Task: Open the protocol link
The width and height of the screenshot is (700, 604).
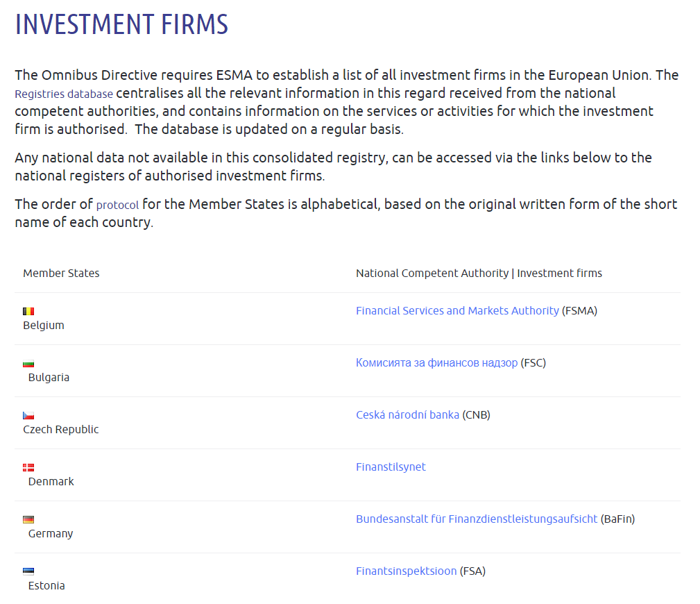Action: (117, 205)
